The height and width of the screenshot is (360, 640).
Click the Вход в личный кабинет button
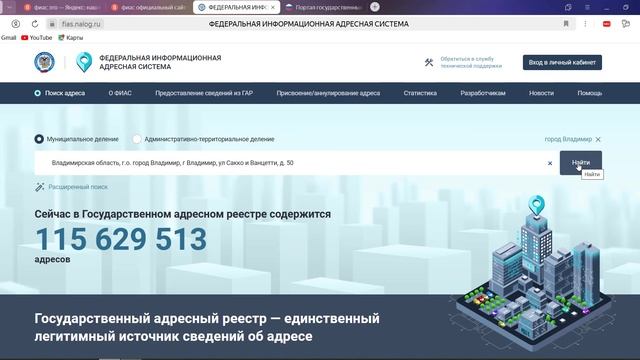(562, 62)
